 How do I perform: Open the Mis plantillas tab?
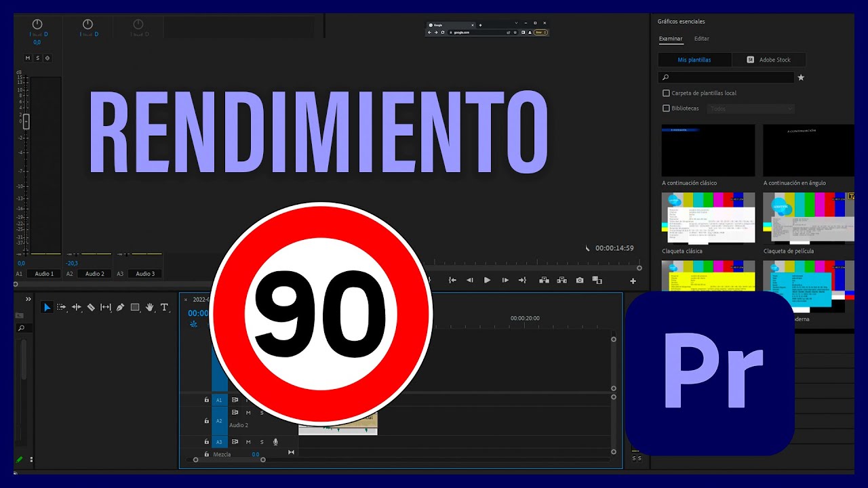[694, 60]
